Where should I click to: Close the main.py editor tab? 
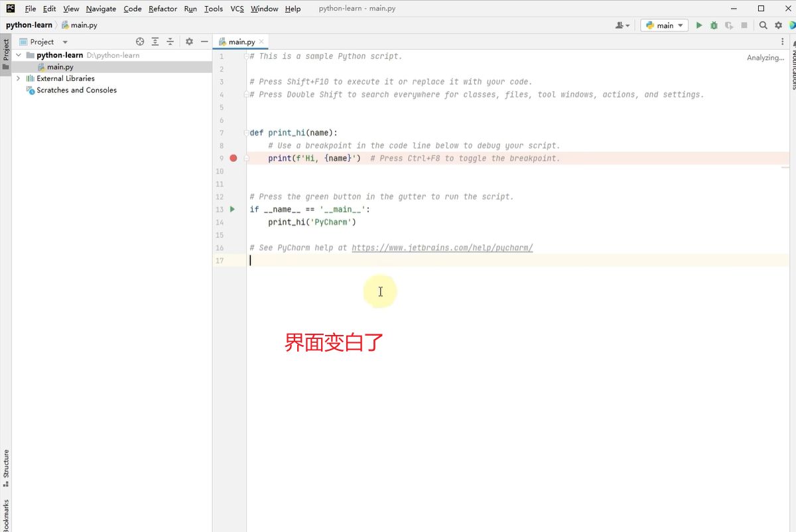click(x=262, y=41)
